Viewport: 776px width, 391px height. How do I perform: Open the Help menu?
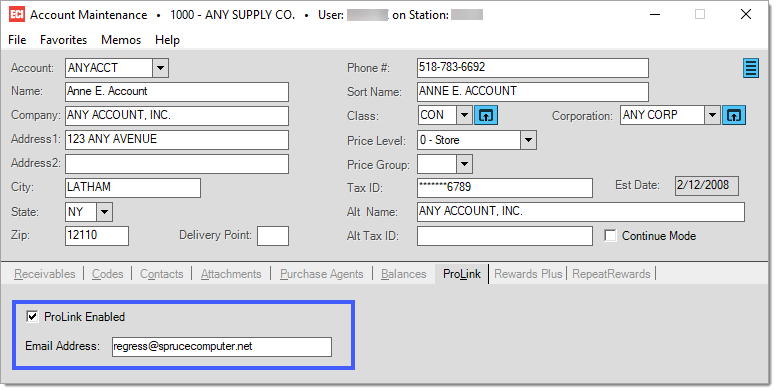pyautogui.click(x=167, y=40)
